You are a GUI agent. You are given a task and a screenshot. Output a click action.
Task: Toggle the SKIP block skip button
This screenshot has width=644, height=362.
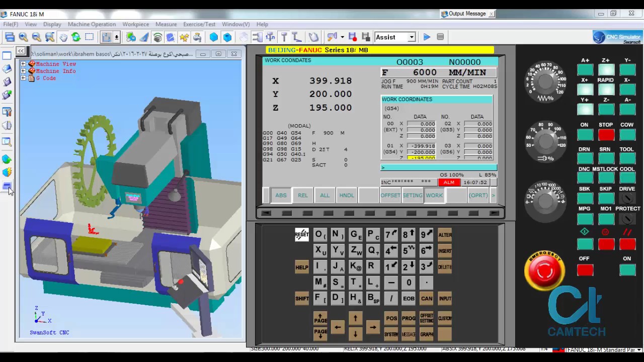click(606, 199)
